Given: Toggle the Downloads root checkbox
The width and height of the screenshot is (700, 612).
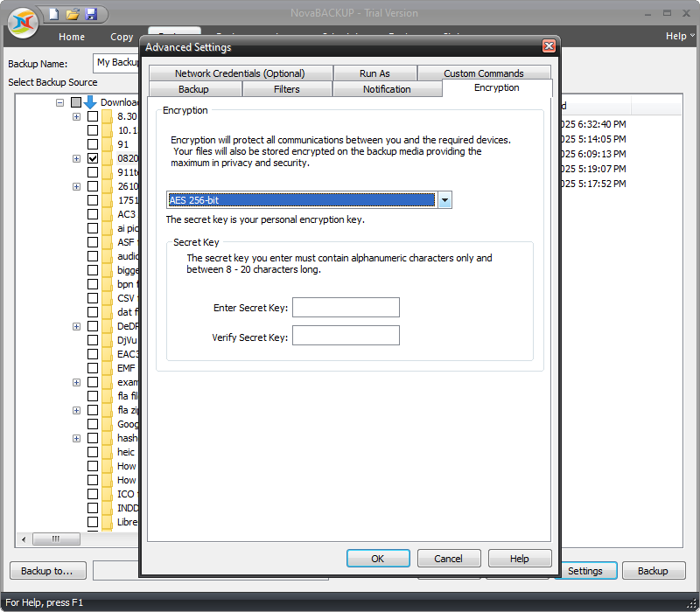Looking at the screenshot, I should point(76,102).
